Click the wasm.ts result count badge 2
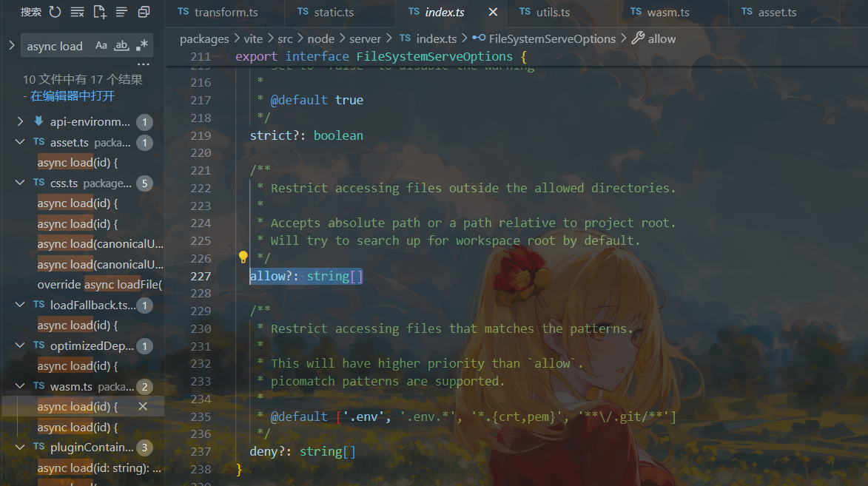The image size is (868, 486). [x=144, y=386]
